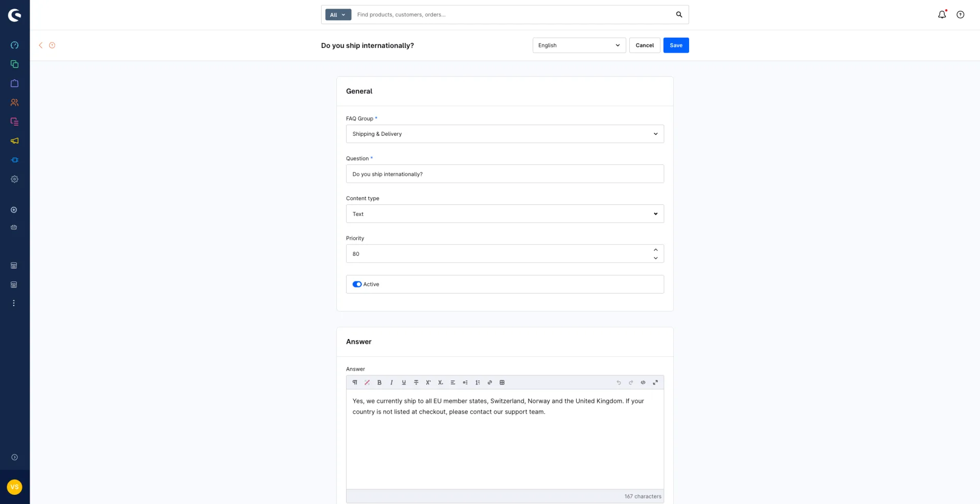
Task: Open the Dashboard icon in sidebar
Action: click(14, 45)
